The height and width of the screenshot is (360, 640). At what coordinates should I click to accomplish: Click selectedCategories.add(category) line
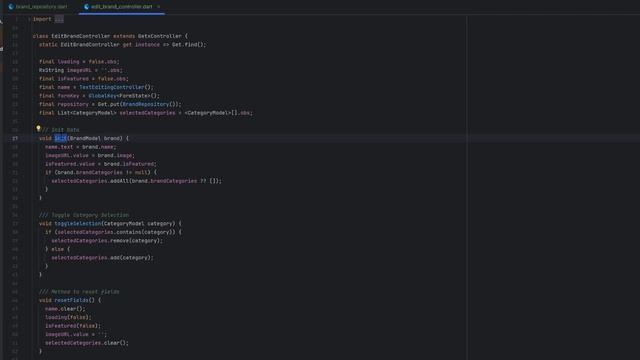tap(102, 258)
